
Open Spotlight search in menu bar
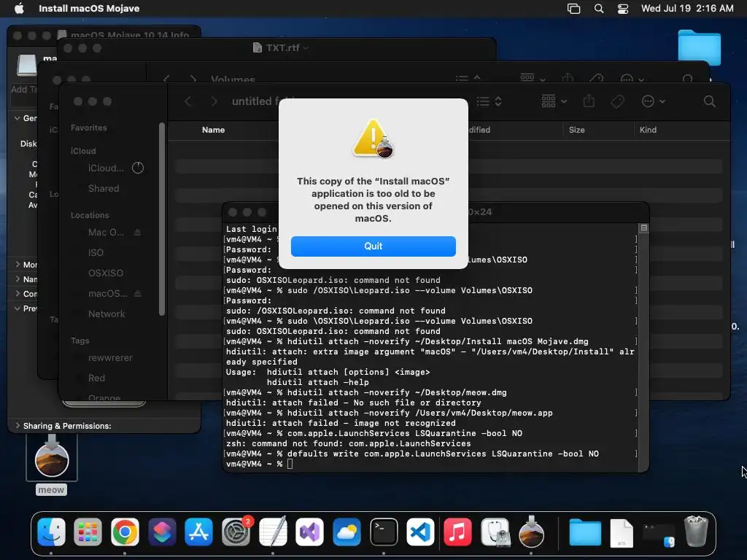599,9
